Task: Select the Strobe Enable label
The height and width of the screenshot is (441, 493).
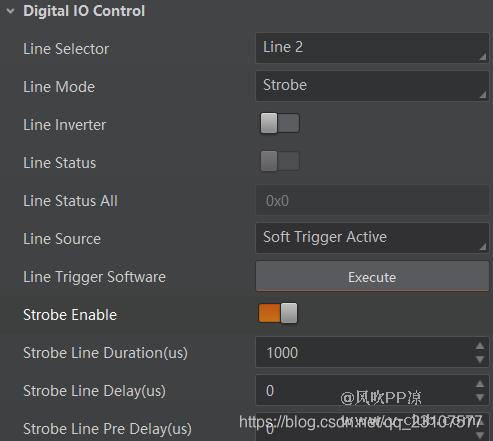Action: [x=70, y=315]
